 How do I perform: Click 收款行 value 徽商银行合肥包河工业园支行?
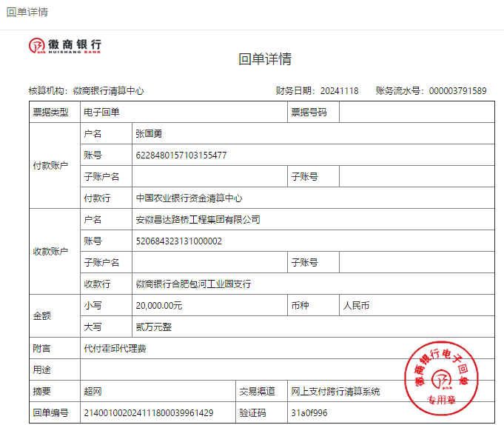193,284
